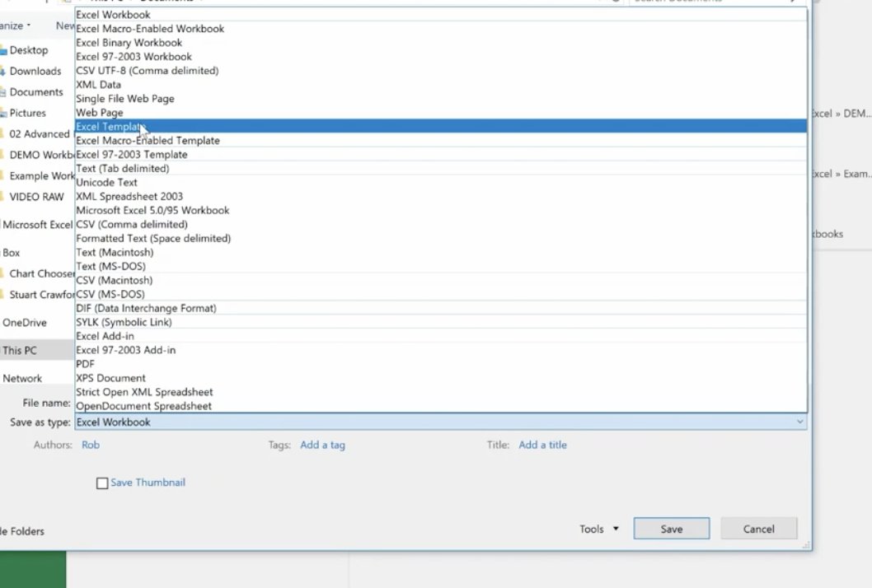Select highlighted Excel Template option

point(441,126)
